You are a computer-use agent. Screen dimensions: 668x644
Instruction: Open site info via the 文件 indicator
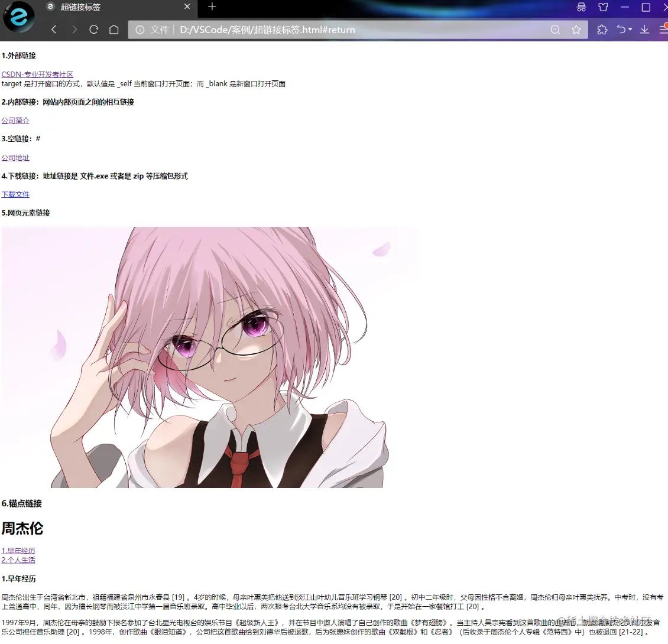(151, 29)
